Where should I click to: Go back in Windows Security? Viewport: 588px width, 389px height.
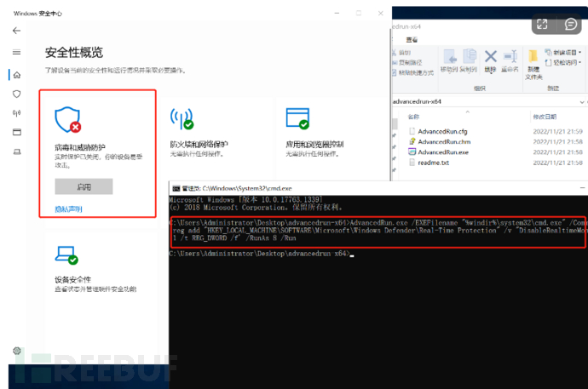(16, 31)
